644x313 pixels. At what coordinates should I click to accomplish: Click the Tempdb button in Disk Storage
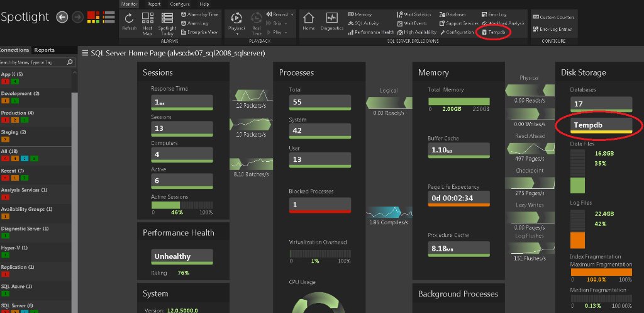coord(601,126)
